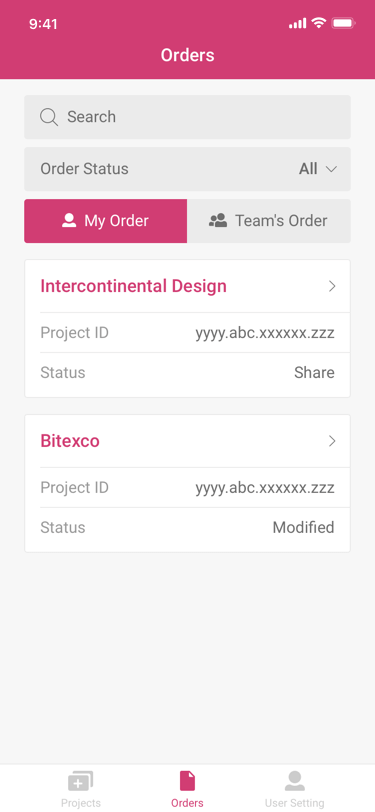Go to Projects tab label
Viewport: 375px width, 812px height.
[81, 803]
